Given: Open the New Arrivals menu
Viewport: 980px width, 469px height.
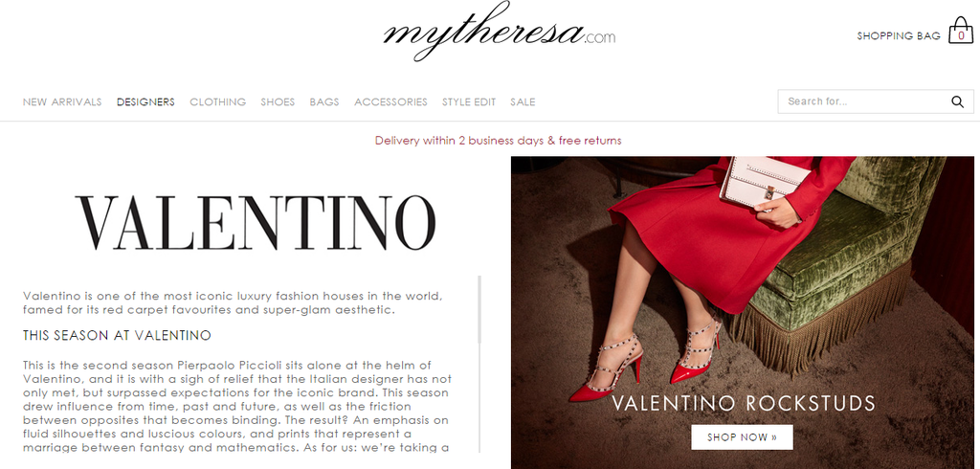Looking at the screenshot, I should (62, 101).
